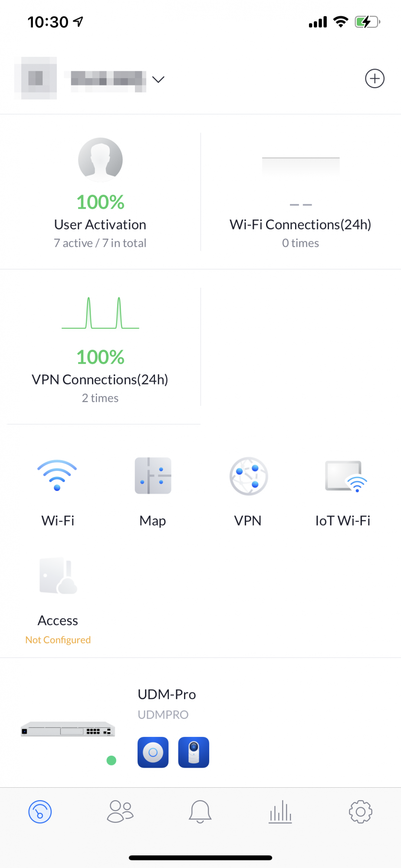Expand the site name dropdown chevron

(158, 79)
